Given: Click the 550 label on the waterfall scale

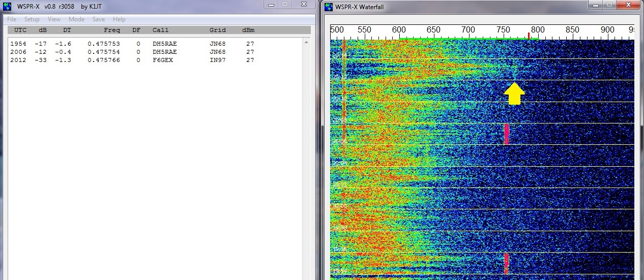Looking at the screenshot, I should [364, 29].
